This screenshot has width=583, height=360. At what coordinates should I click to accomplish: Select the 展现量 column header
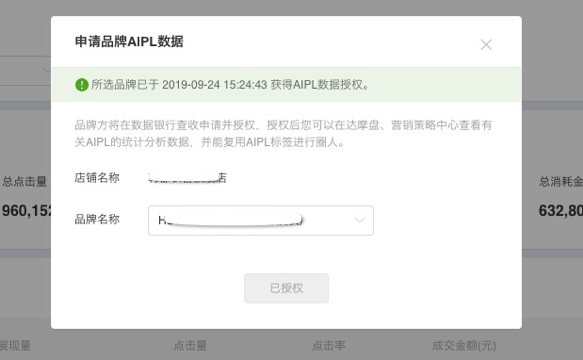coord(15,345)
